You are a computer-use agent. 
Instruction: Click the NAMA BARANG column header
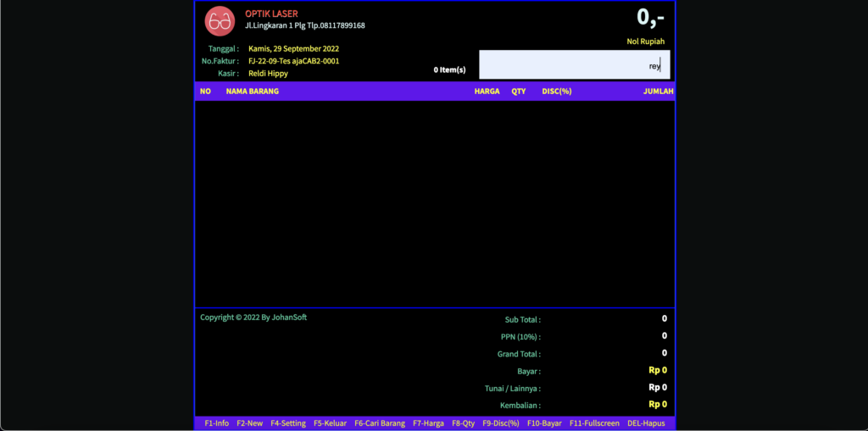coord(252,91)
